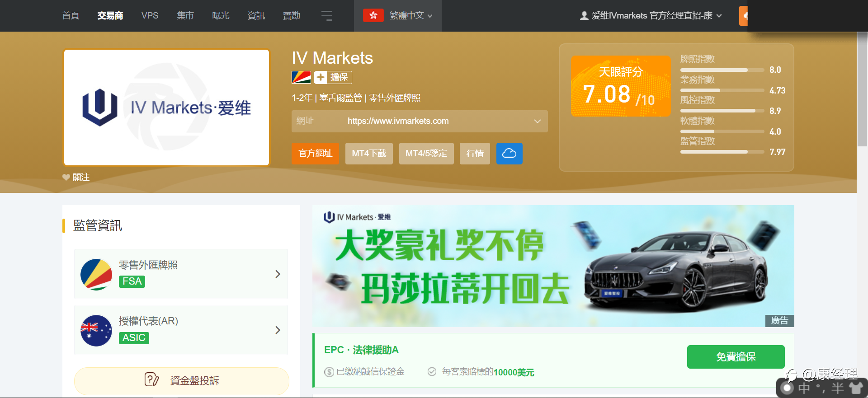Click the IV Markets logo in banner

pos(357,217)
